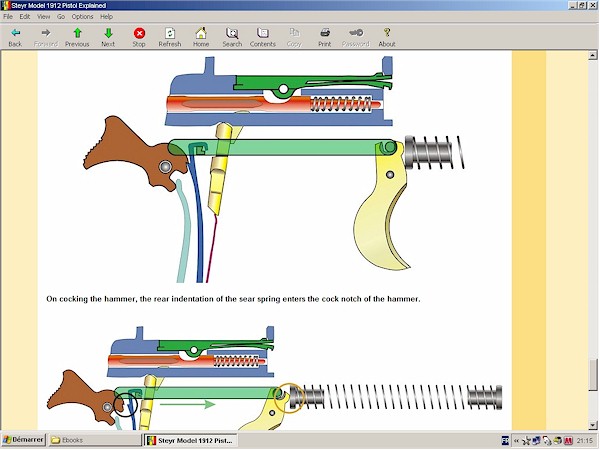Image resolution: width=600 pixels, height=450 pixels.
Task: Click the Copy toolbar icon
Action: pos(294,37)
